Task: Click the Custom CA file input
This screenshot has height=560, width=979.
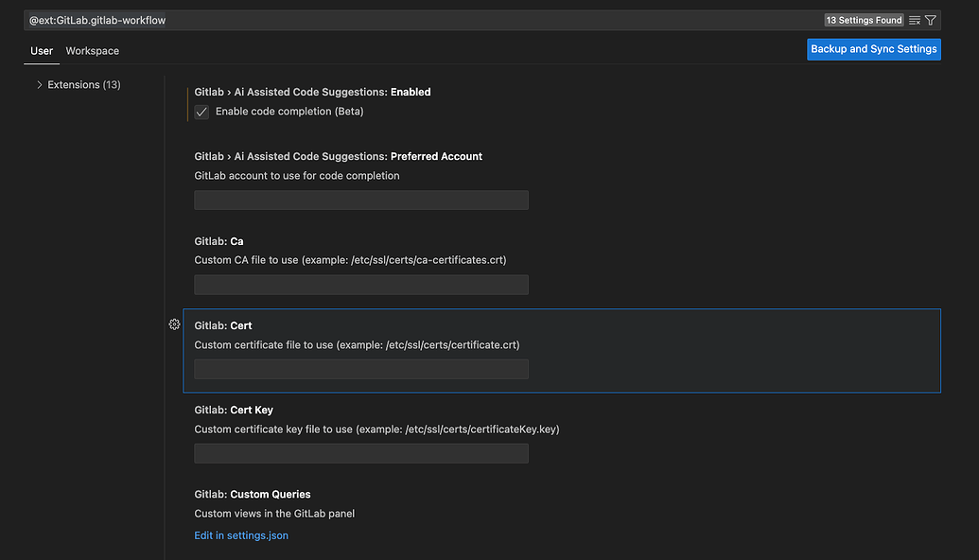Action: 360,285
